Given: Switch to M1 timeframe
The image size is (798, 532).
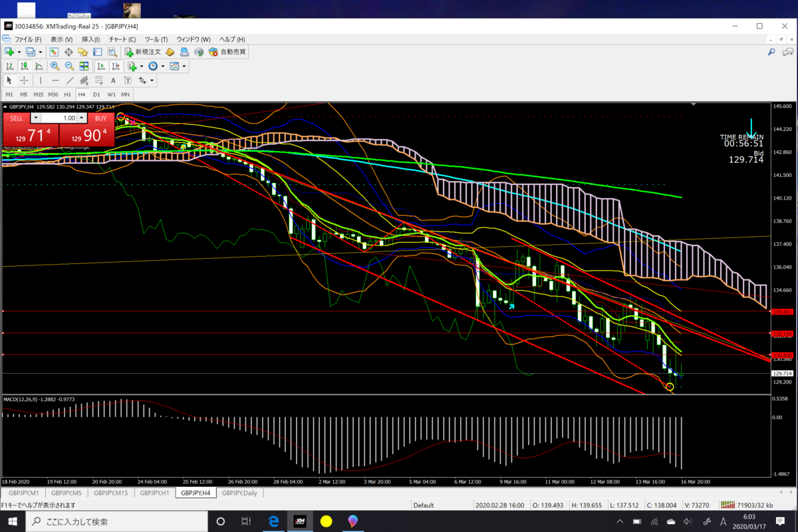Looking at the screenshot, I should click(x=9, y=94).
